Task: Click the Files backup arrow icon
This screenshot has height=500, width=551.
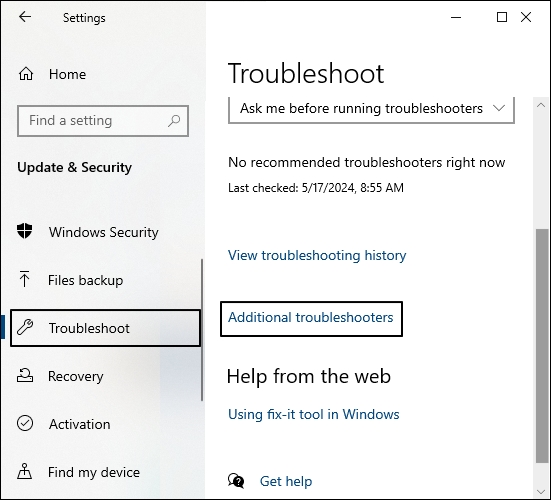Action: click(24, 279)
